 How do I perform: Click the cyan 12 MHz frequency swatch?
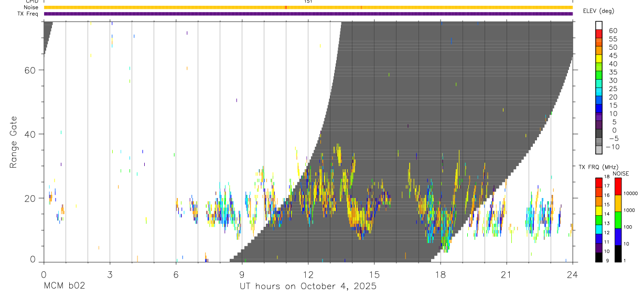(x=598, y=229)
